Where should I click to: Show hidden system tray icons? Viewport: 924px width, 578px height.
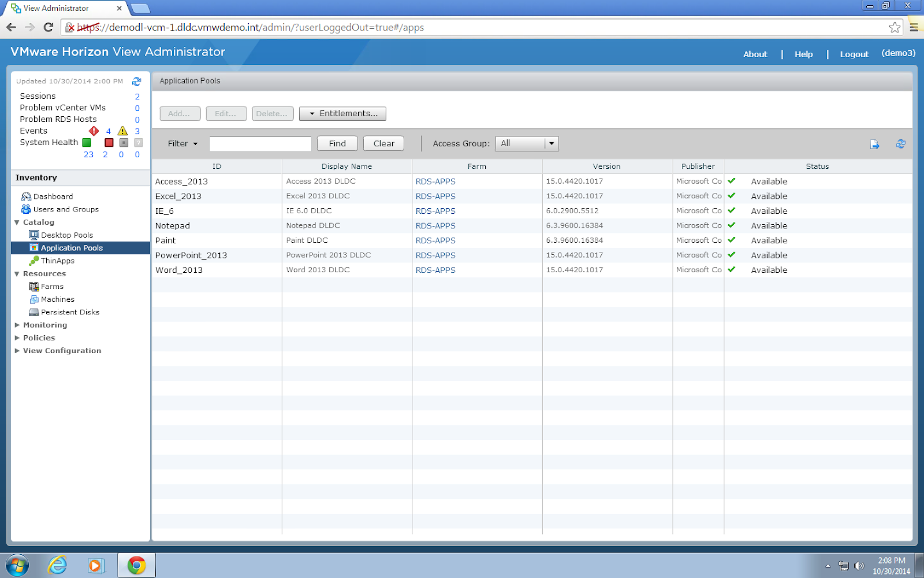click(x=828, y=566)
